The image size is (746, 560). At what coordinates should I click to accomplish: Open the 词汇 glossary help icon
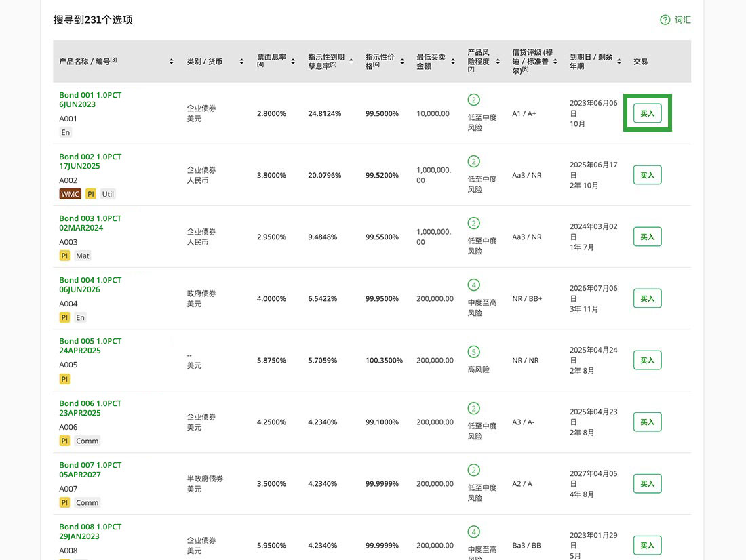click(665, 20)
